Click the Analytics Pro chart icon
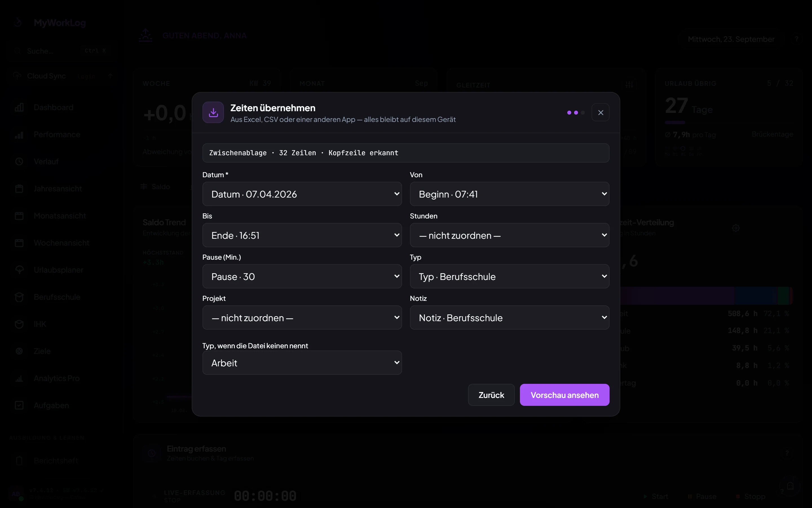The height and width of the screenshot is (508, 812). pos(19,378)
